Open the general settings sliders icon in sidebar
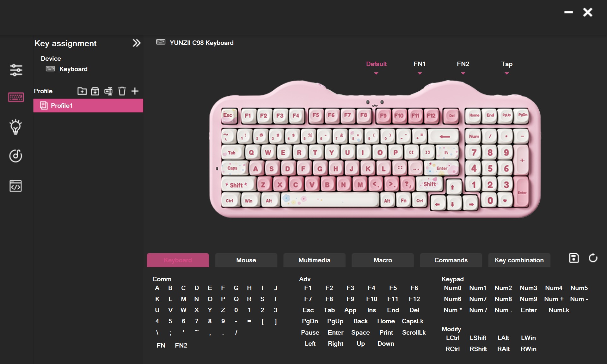The image size is (607, 364). point(16,70)
